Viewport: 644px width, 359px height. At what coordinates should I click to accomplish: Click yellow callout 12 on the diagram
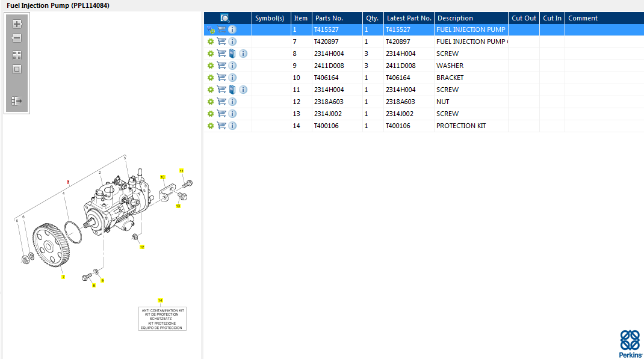point(142,247)
